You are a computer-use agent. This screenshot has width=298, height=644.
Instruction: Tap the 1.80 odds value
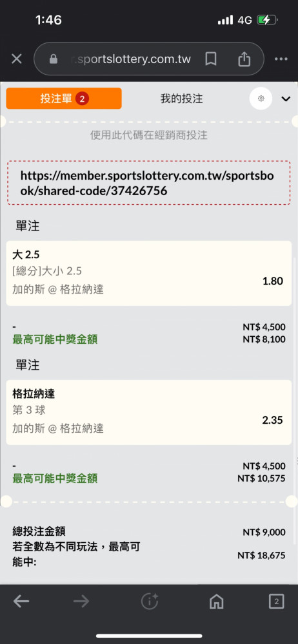[x=273, y=281]
